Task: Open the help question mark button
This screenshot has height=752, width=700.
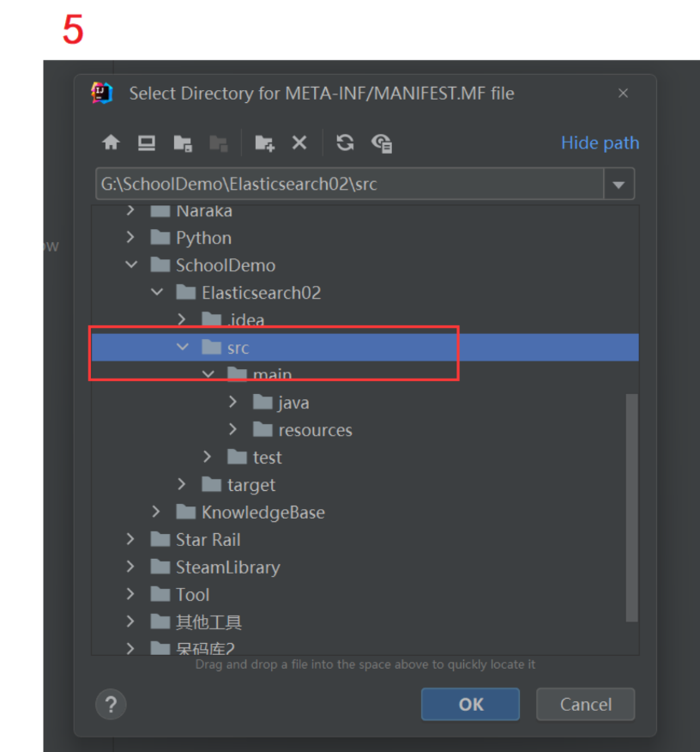Action: click(111, 705)
